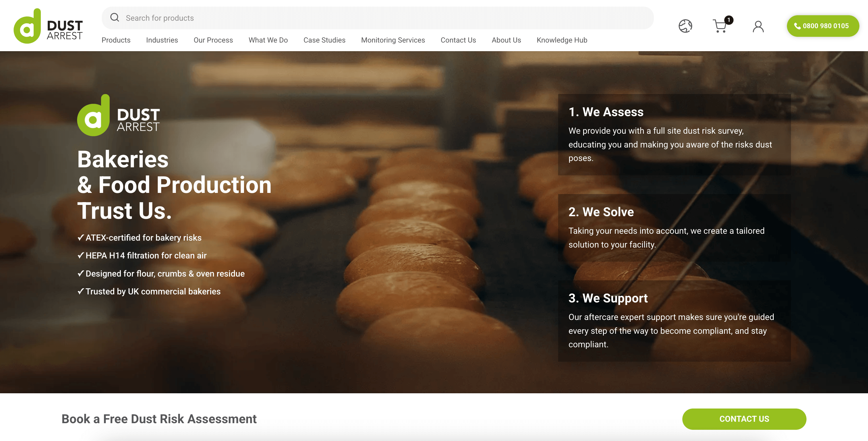The image size is (868, 441).
Task: Click the 'Bakeries & Food Production Trust Us.' headline
Action: (x=174, y=185)
